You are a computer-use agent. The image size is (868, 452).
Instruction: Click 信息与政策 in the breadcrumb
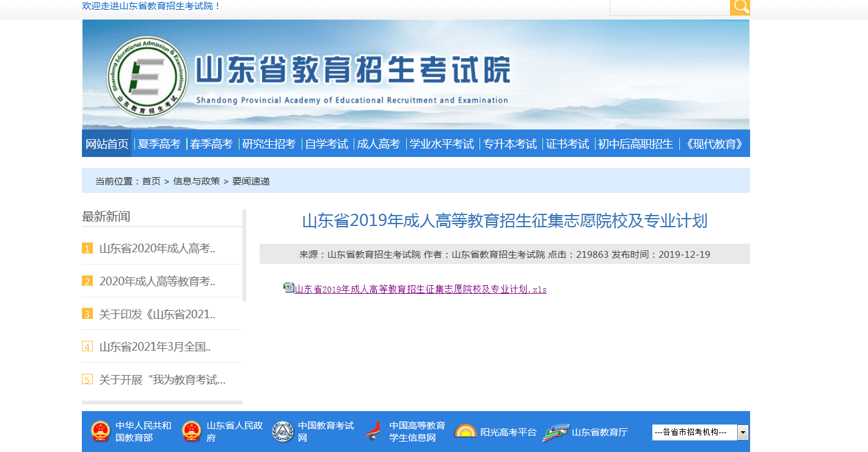pyautogui.click(x=196, y=181)
